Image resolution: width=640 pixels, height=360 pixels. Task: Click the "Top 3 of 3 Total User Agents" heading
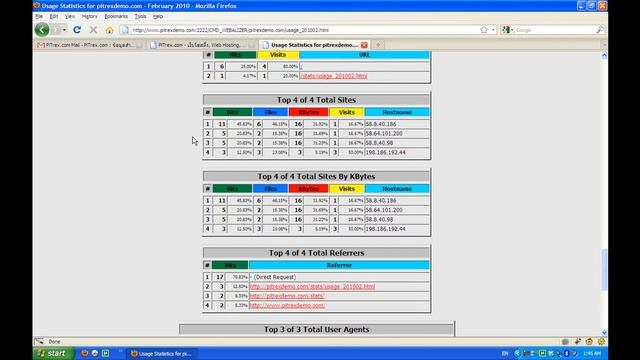(316, 329)
